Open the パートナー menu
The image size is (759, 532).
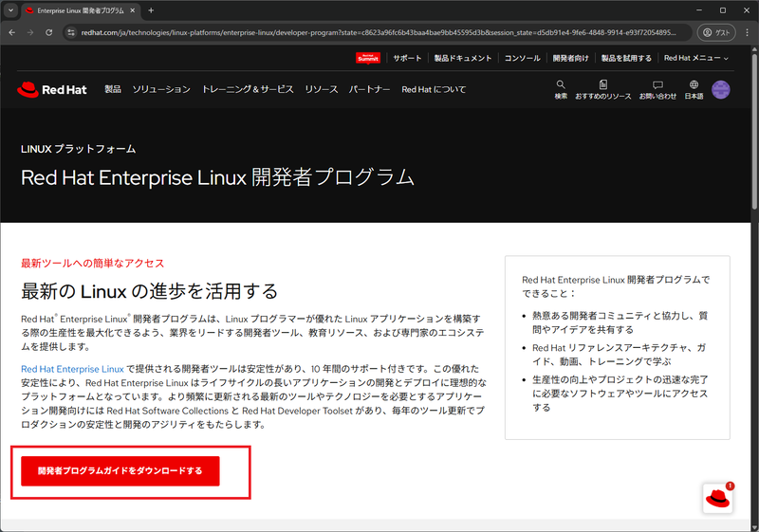[x=369, y=89]
